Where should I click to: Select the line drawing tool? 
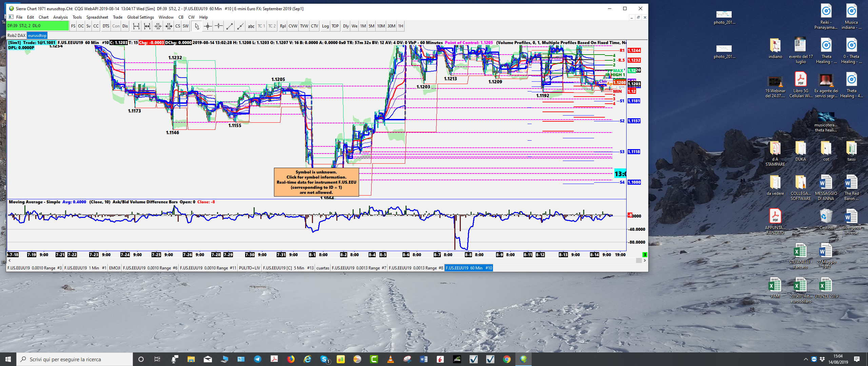tap(229, 26)
